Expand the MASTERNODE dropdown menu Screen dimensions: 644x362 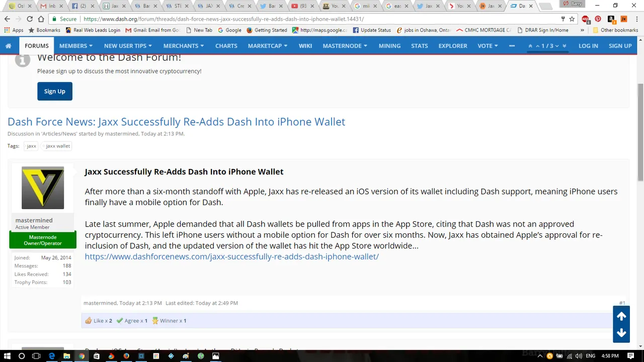click(x=345, y=46)
